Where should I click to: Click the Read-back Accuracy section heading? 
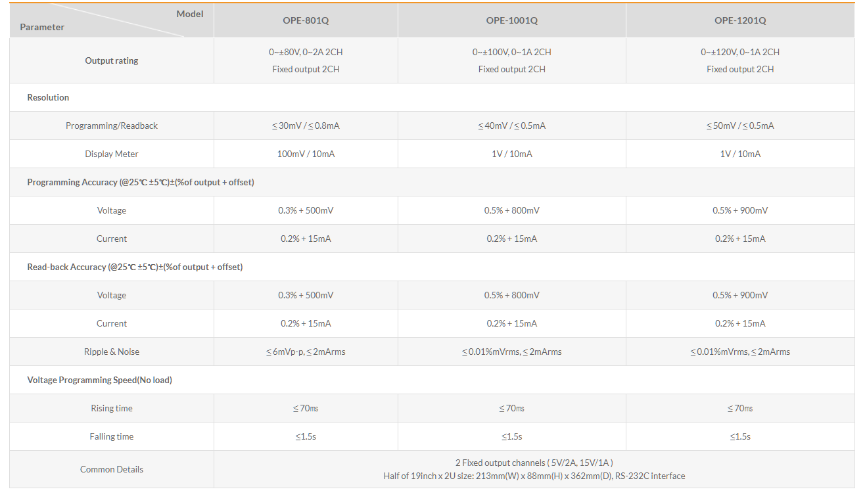(135, 267)
